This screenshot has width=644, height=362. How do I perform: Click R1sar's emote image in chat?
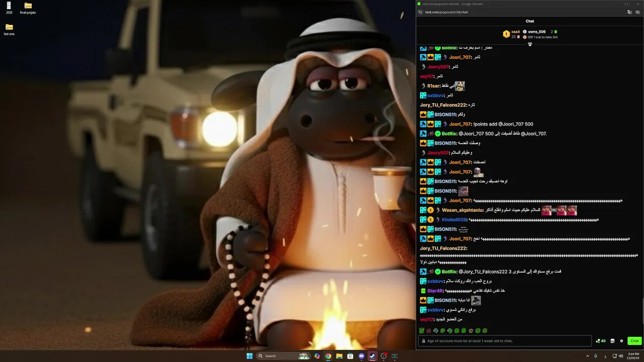(x=460, y=86)
